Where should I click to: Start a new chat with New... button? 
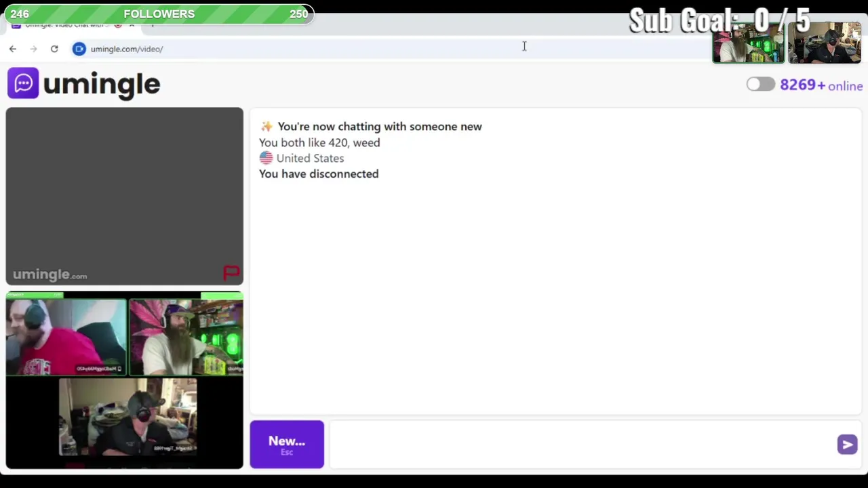point(287,445)
